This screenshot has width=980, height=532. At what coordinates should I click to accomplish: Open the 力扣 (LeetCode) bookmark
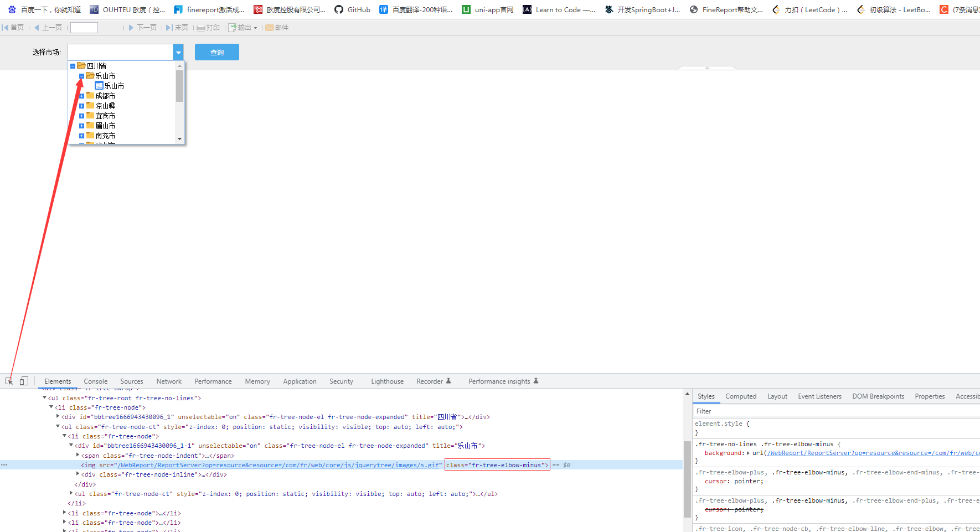point(810,9)
